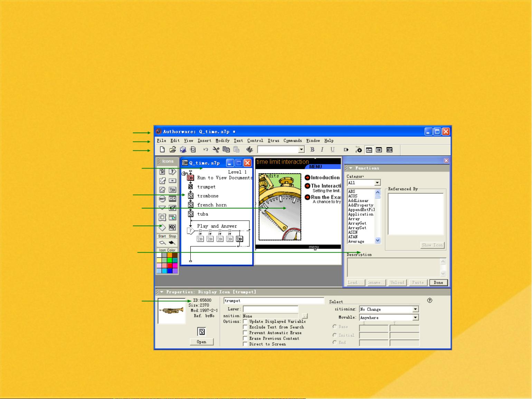The width and height of the screenshot is (532, 399).
Task: Toggle Direct to Screen checkbox
Action: [x=245, y=344]
